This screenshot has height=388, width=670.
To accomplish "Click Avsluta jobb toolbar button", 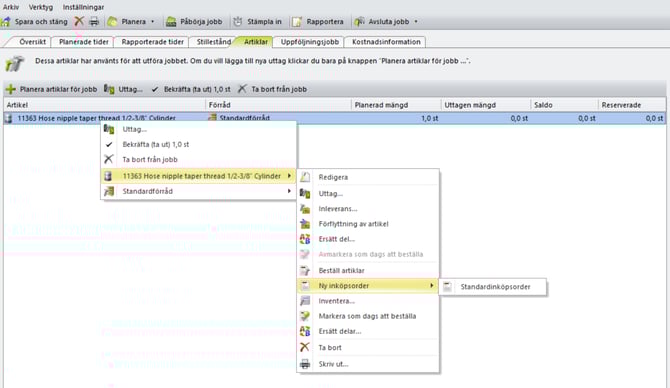I will tap(382, 21).
